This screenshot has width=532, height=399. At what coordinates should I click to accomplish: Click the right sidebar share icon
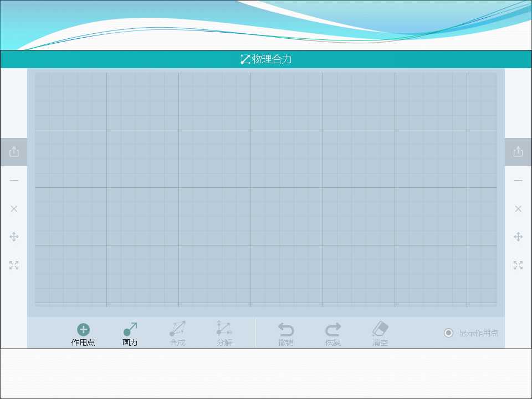pos(518,152)
